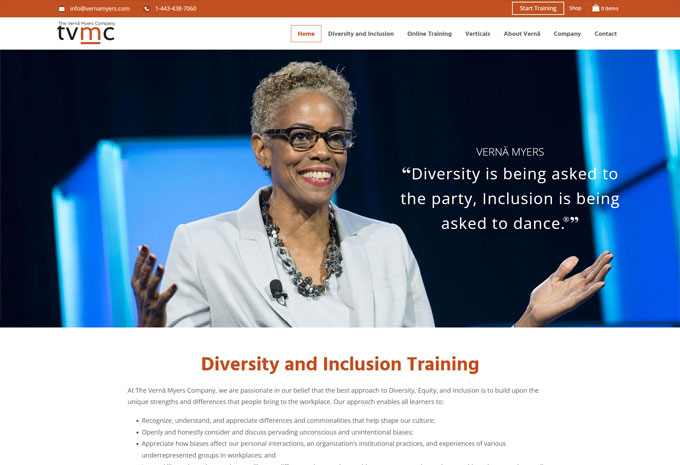Click the bullet starting 'Openly and honestly consider'

coord(277,432)
